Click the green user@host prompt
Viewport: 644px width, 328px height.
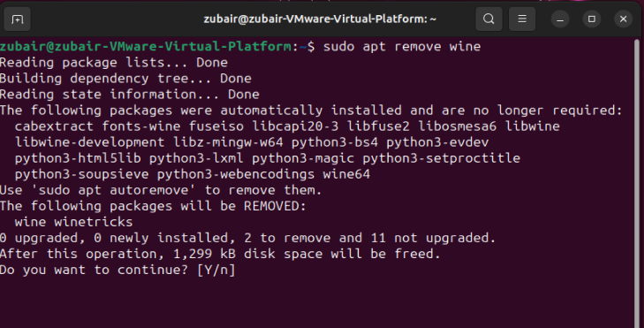pyautogui.click(x=146, y=47)
